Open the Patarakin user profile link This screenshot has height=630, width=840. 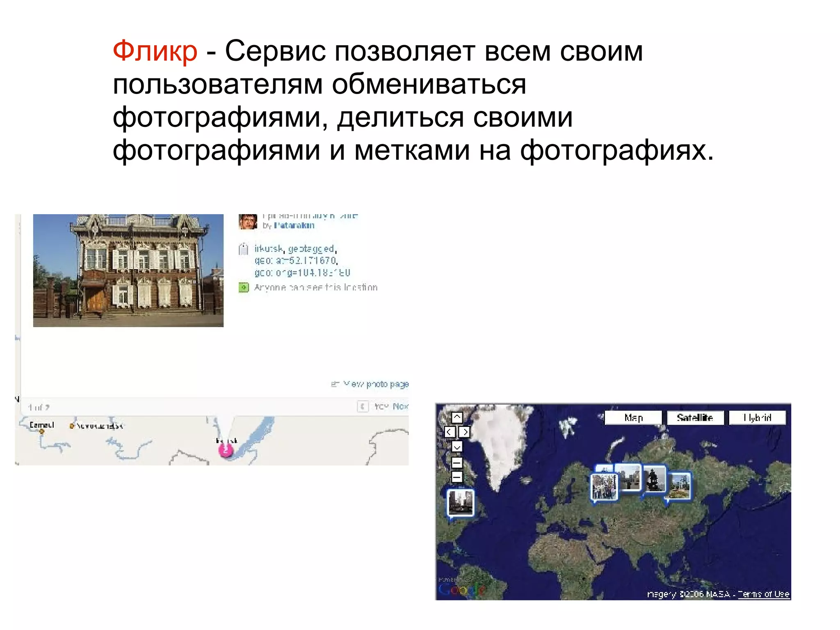294,225
